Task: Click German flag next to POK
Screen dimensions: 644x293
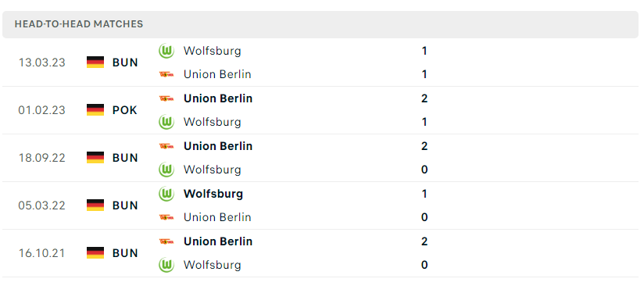Action: pos(95,110)
